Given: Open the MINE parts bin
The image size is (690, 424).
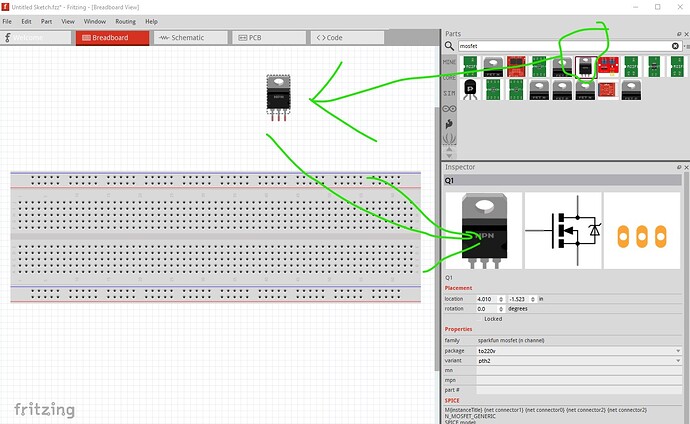Looking at the screenshot, I should pyautogui.click(x=449, y=62).
